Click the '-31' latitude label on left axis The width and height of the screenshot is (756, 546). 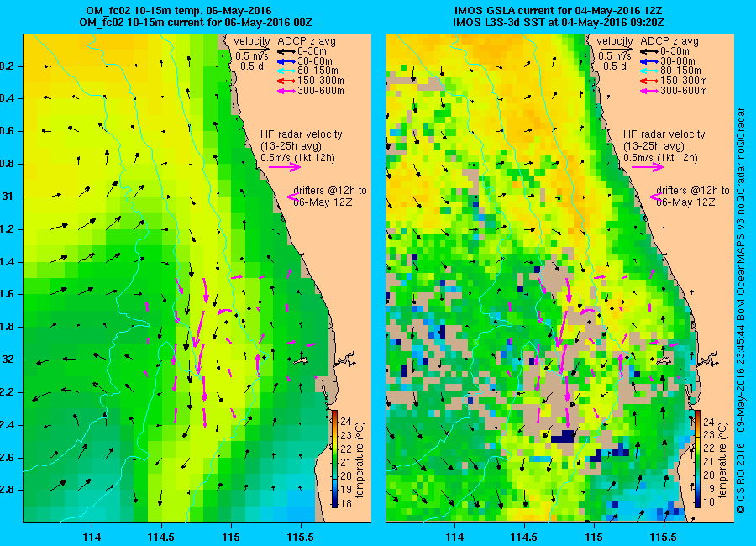pos(7,197)
